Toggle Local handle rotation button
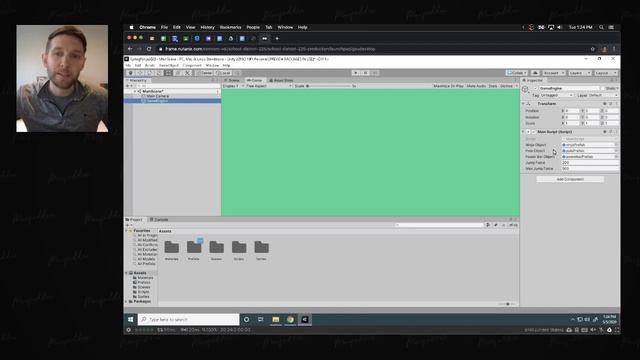This screenshot has height=360, width=640. coord(223,73)
